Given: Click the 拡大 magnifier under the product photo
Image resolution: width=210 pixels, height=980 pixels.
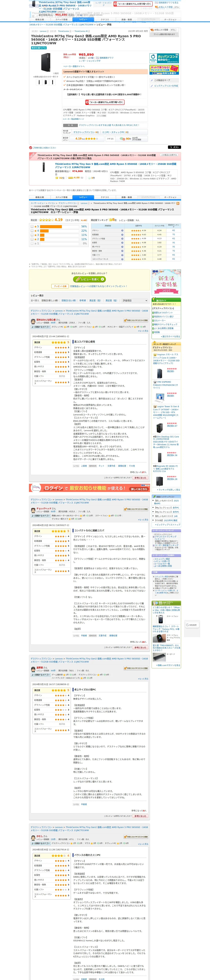Looking at the screenshot, I should point(56,73).
